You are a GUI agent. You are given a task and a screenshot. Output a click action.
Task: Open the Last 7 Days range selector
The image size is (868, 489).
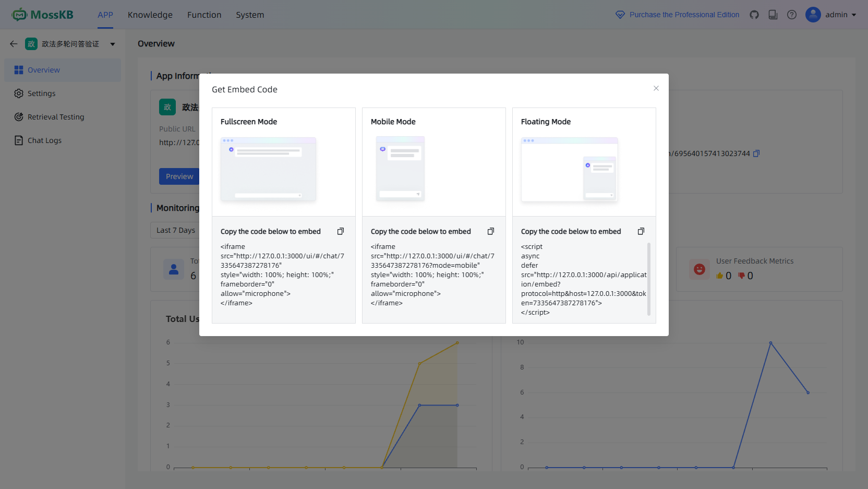(x=176, y=230)
